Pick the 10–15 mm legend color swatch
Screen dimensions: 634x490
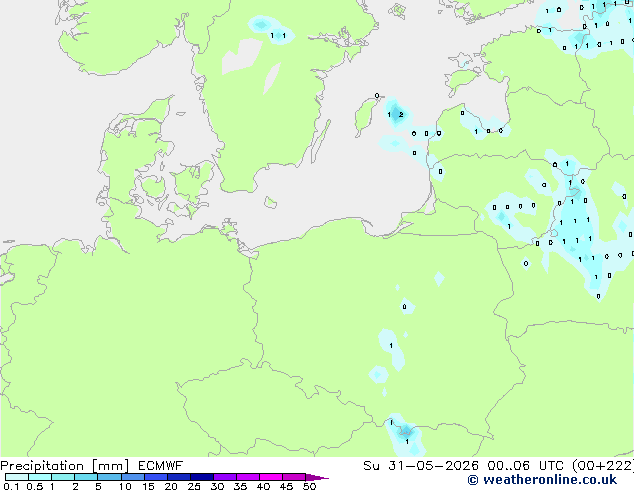pyautogui.click(x=132, y=477)
